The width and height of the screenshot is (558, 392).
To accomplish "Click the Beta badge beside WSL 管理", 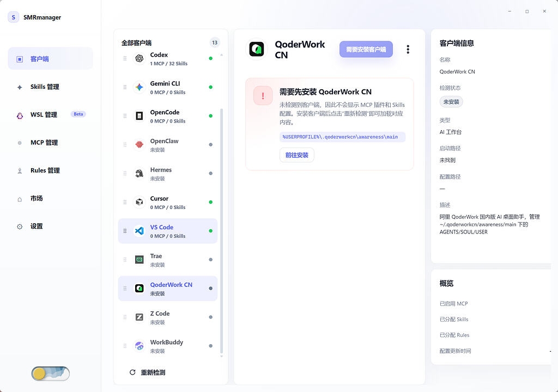I will [78, 114].
